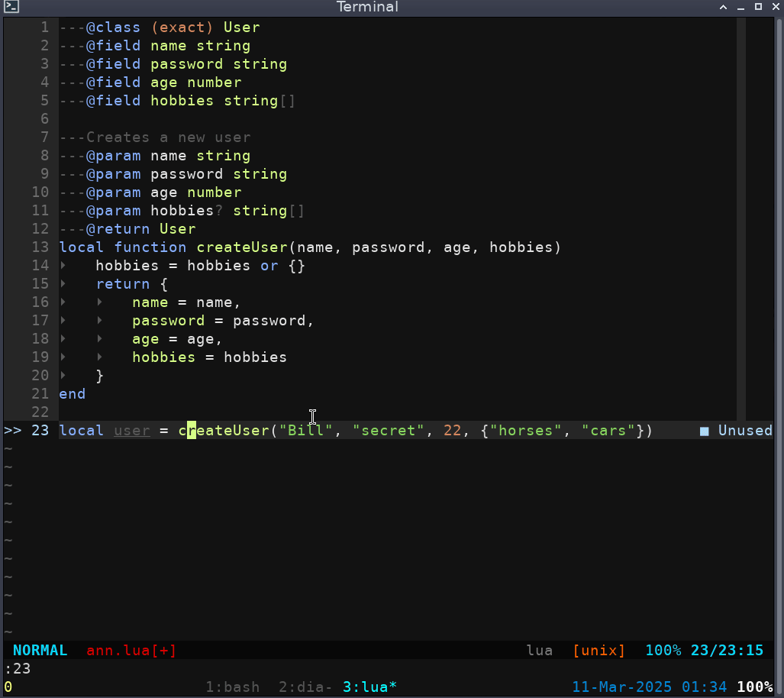Click the (exact) modifier on line 1
Screen dimensions: 784x698
coord(182,27)
